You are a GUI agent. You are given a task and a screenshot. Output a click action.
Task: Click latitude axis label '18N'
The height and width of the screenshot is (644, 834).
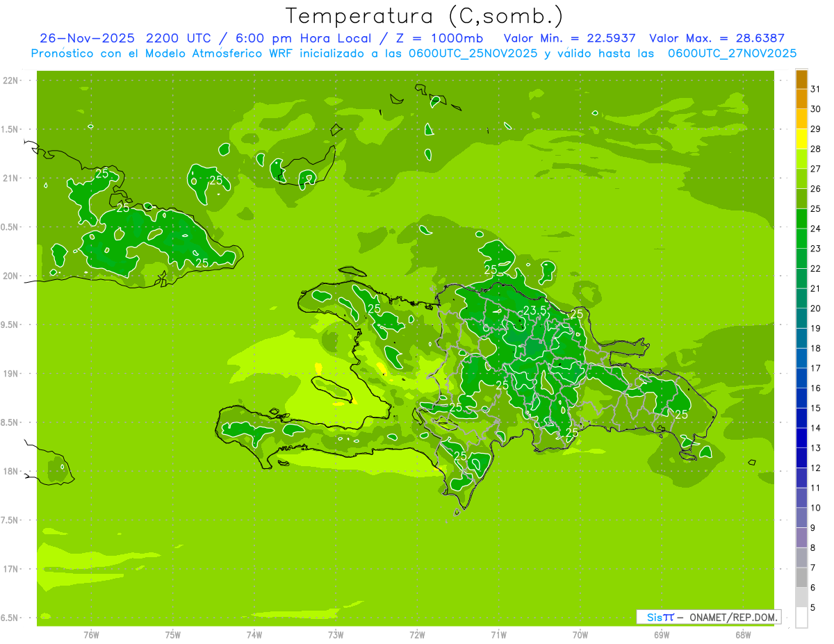coord(10,471)
